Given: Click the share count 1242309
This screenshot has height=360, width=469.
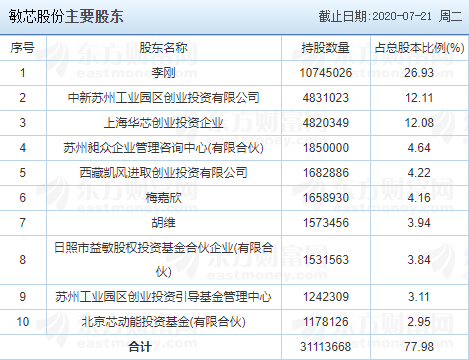Looking at the screenshot, I should click(326, 297).
